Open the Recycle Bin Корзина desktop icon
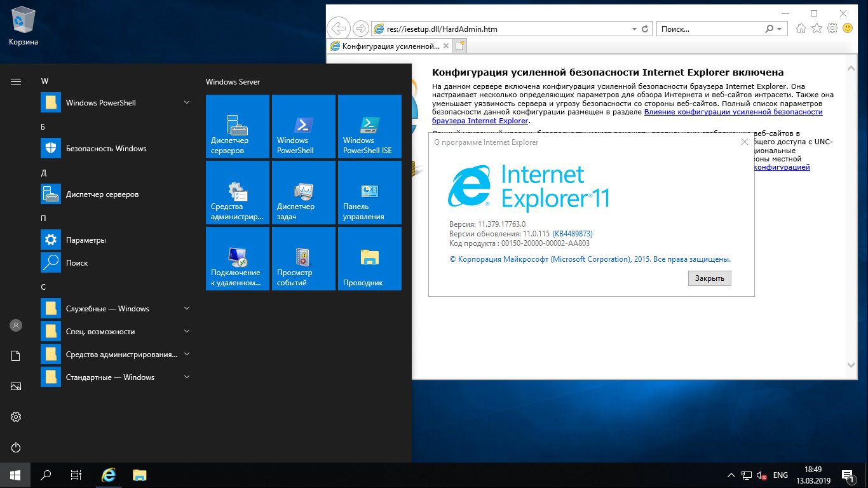The height and width of the screenshot is (488, 868). coord(24,27)
